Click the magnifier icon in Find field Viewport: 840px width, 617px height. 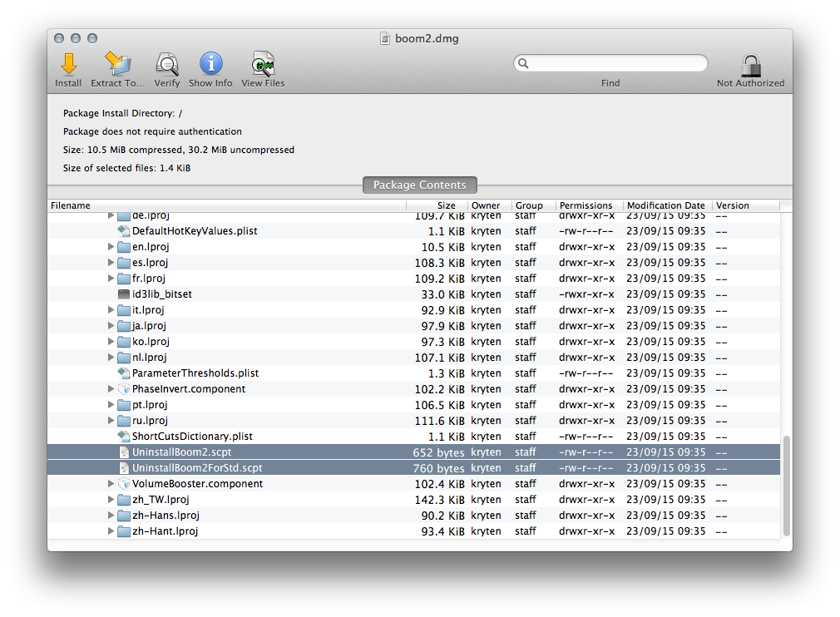click(523, 63)
